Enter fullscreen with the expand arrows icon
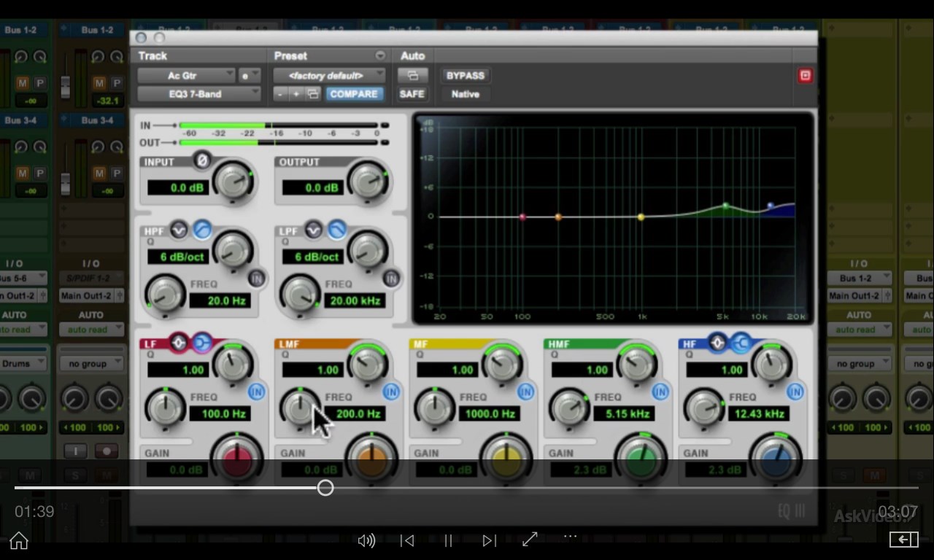 click(530, 539)
